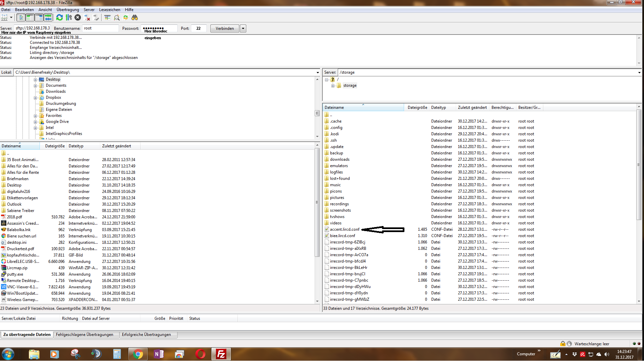The height and width of the screenshot is (361, 644).
Task: Open OneNote from the taskbar
Action: coord(159,354)
